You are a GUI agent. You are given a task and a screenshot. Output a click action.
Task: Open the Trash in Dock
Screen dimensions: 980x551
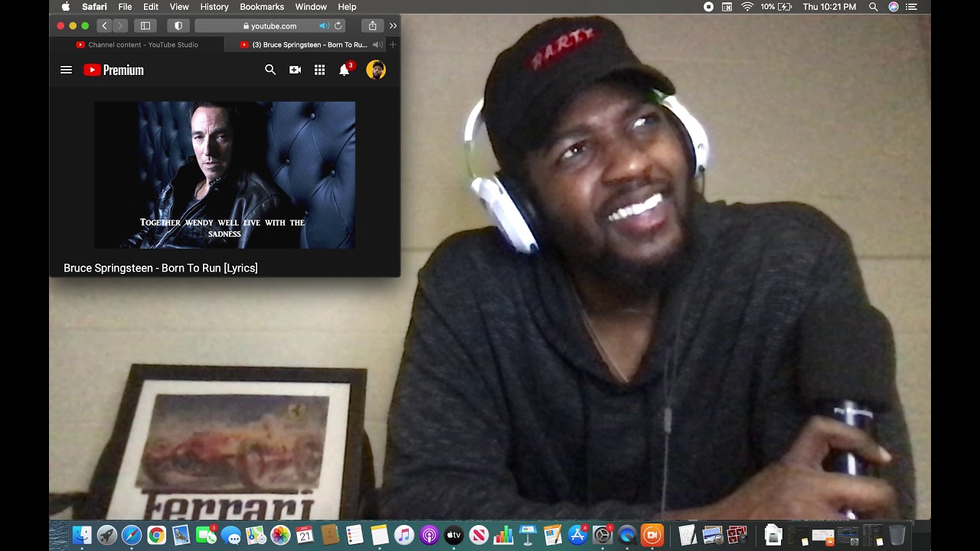tap(897, 536)
